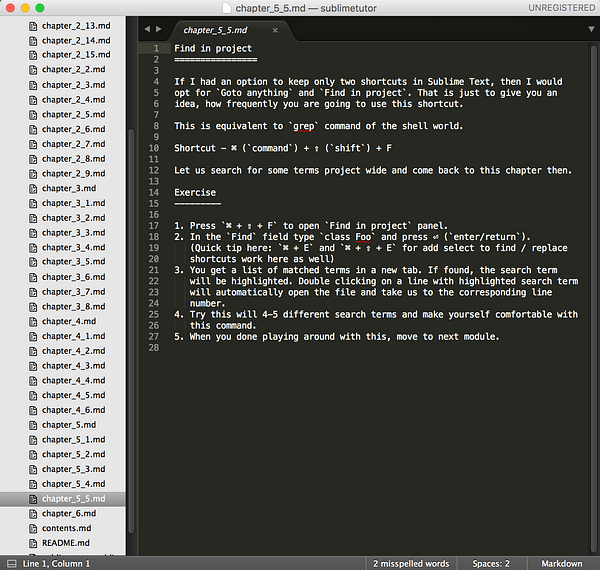Click line number 14 in the gutter

154,192
